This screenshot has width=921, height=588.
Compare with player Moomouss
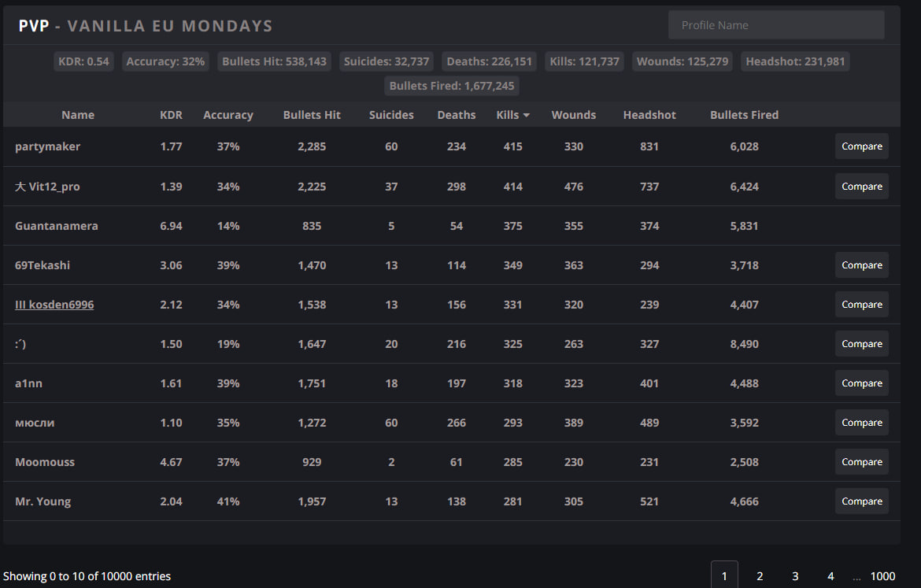click(861, 462)
